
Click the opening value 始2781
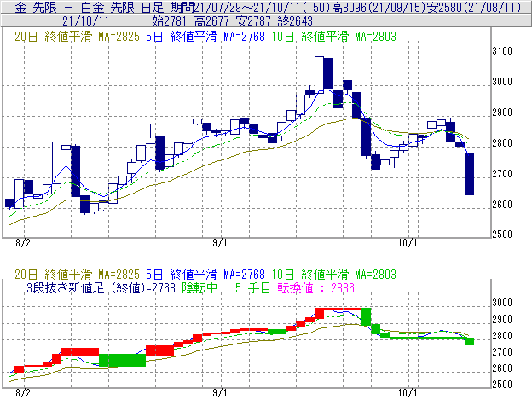coord(169,21)
